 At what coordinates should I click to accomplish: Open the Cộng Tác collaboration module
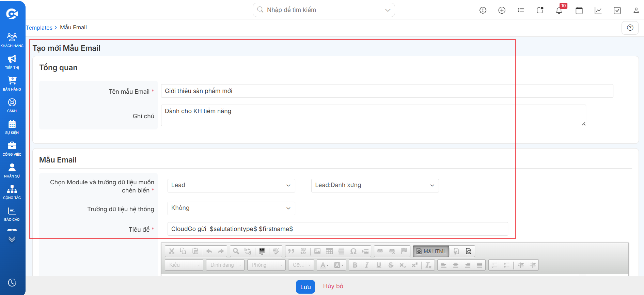[12, 192]
